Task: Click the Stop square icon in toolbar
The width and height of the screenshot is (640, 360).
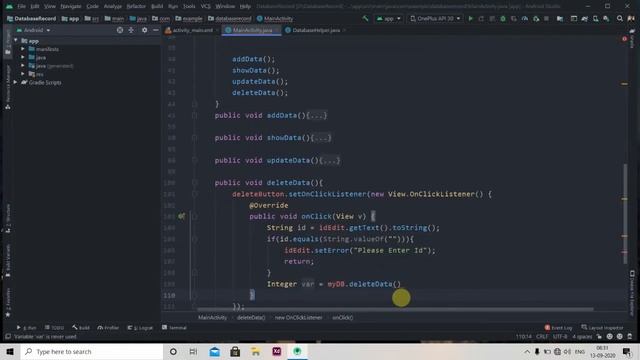Action: pos(546,18)
